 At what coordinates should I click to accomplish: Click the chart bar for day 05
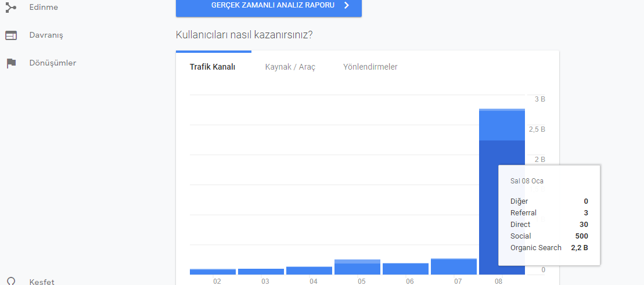[357, 267]
